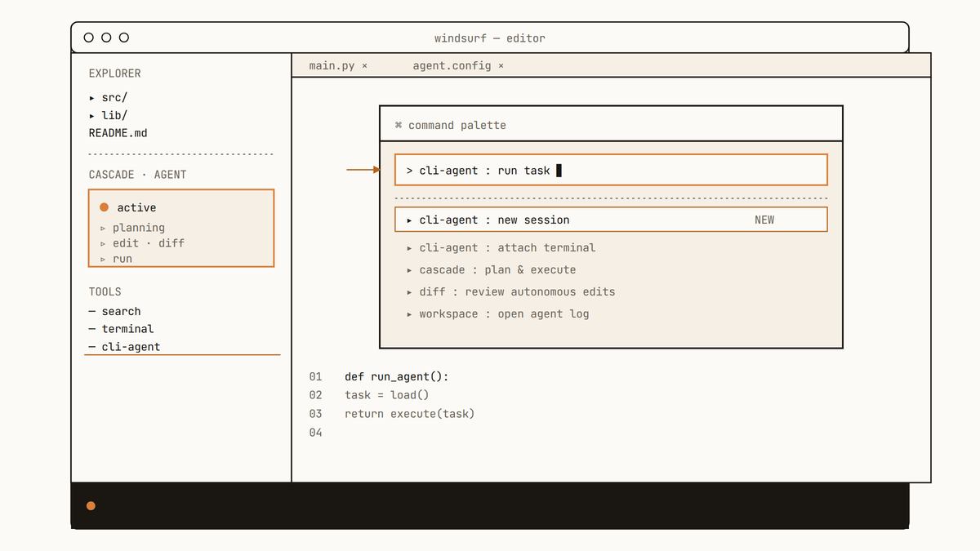Click the CASCADE · AGENT header
980x551 pixels.
coord(137,175)
